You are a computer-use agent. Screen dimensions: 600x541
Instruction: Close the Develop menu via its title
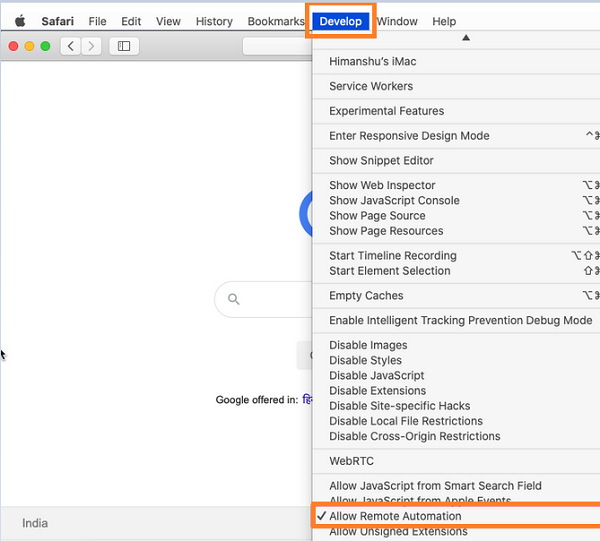pyautogui.click(x=341, y=21)
